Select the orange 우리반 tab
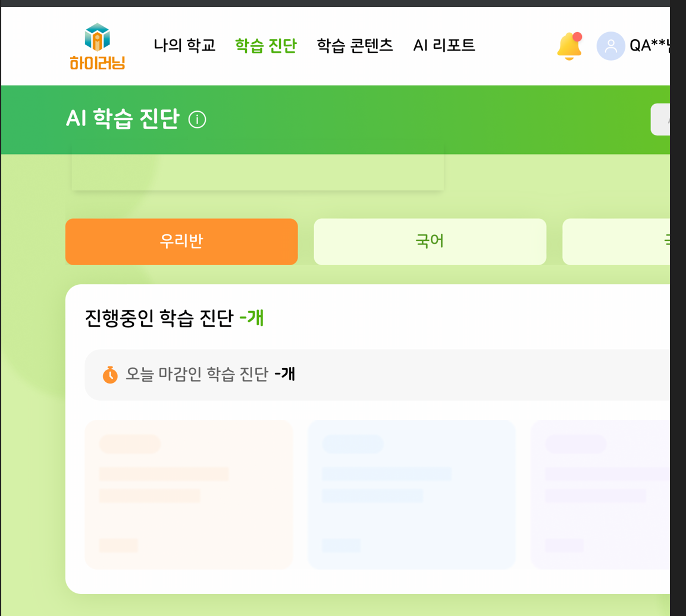Screen dimensions: 686x616 point(181,241)
